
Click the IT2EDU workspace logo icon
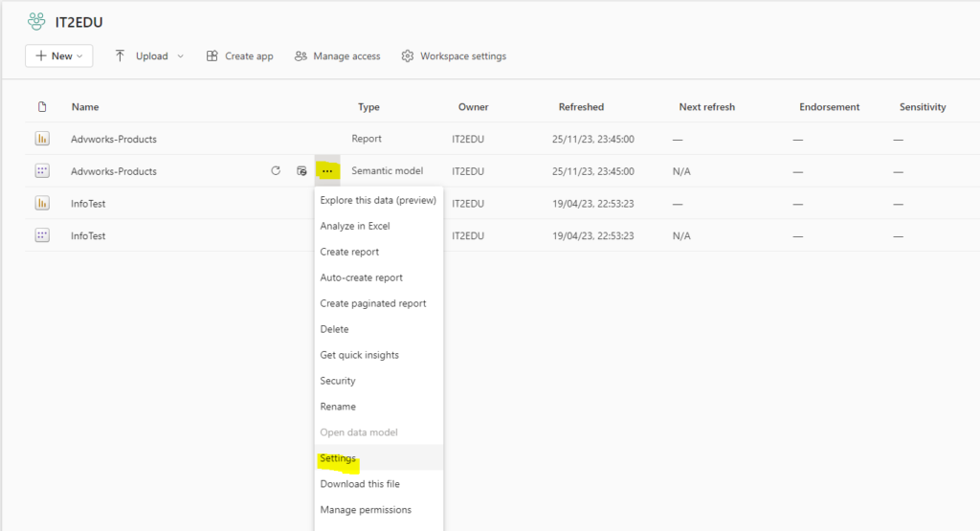pyautogui.click(x=36, y=21)
